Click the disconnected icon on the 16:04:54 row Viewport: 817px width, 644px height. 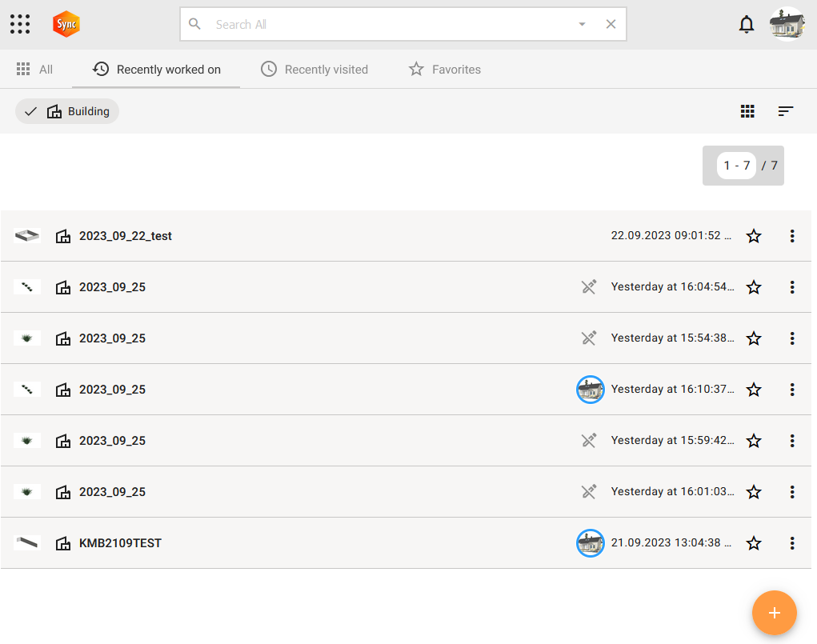(x=589, y=287)
